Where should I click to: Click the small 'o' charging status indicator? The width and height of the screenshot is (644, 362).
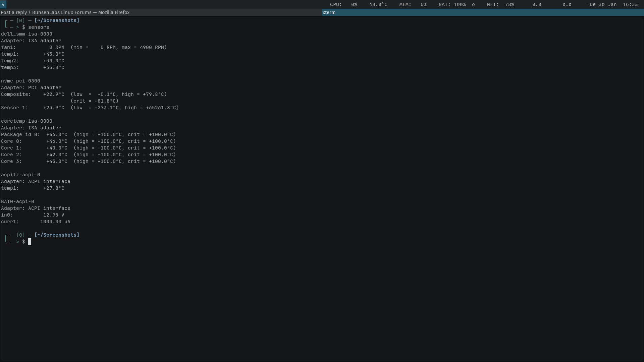pyautogui.click(x=473, y=4)
